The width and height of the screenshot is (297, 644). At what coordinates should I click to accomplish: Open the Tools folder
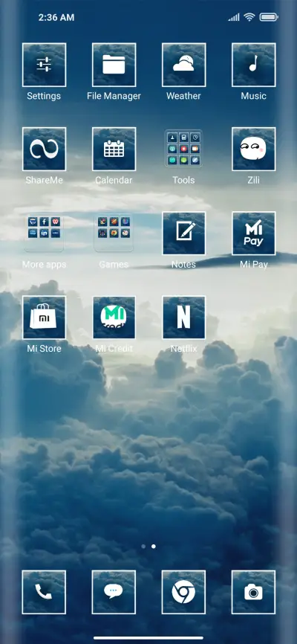coord(184,149)
